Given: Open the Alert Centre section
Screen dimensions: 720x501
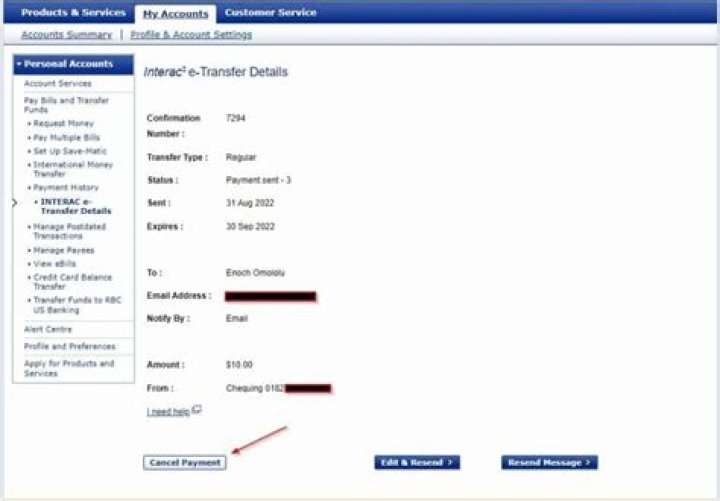Looking at the screenshot, I should [48, 329].
